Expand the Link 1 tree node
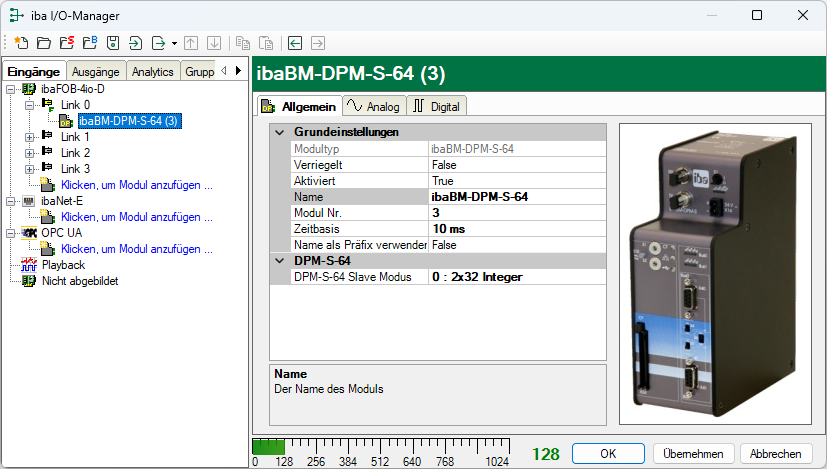Viewport: 827px width, 469px height. (29, 137)
